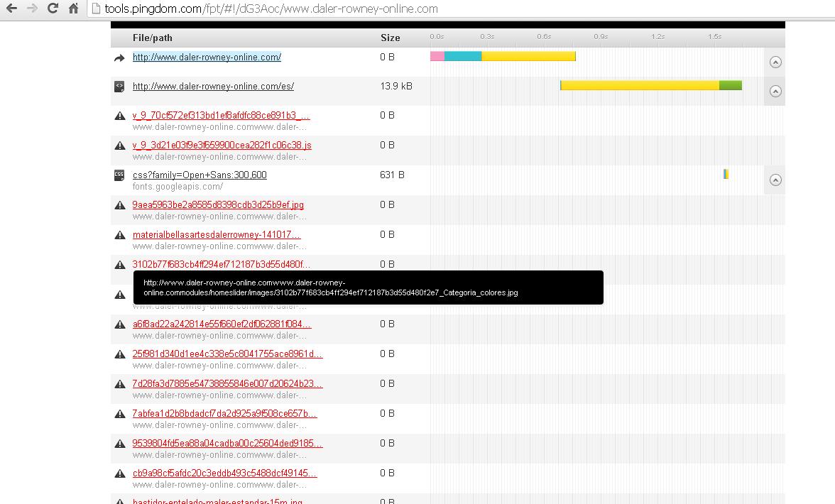Click the yellow wait segment of the /es/ timeline bar
This screenshot has height=504, width=835.
pos(640,85)
